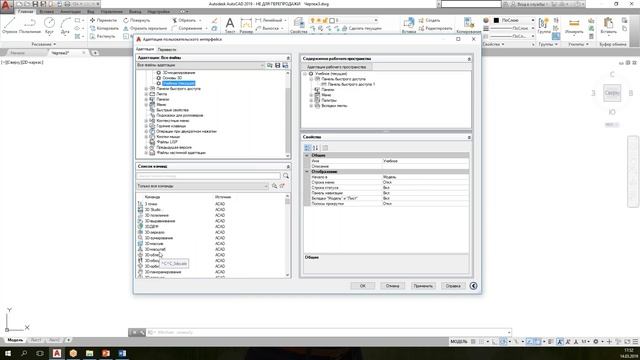Click the Справка button
The image size is (640, 360).
[453, 286]
